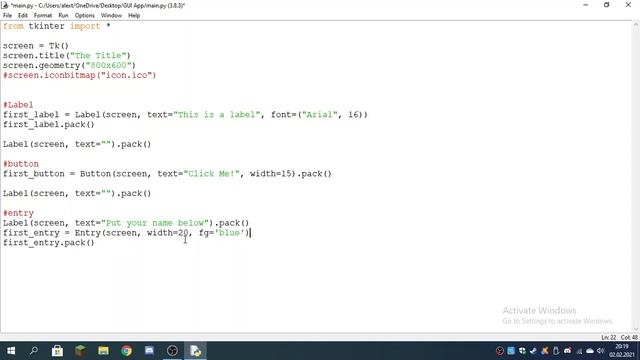640x360 pixels.
Task: Open Minecraft grass block taskbar icon
Action: click(x=80, y=351)
